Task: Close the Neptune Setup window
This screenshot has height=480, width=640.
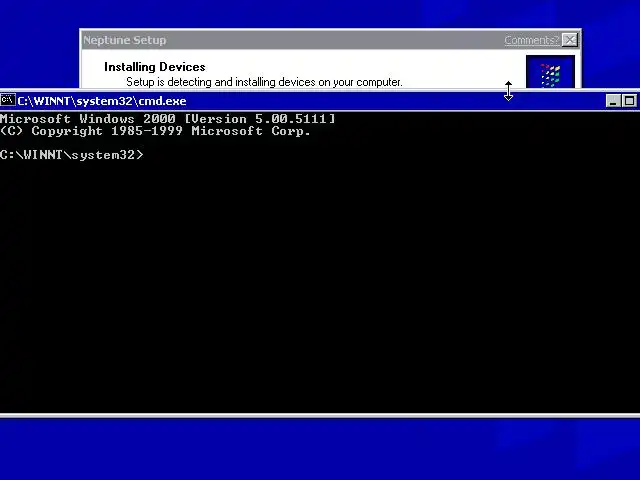Action: (570, 40)
